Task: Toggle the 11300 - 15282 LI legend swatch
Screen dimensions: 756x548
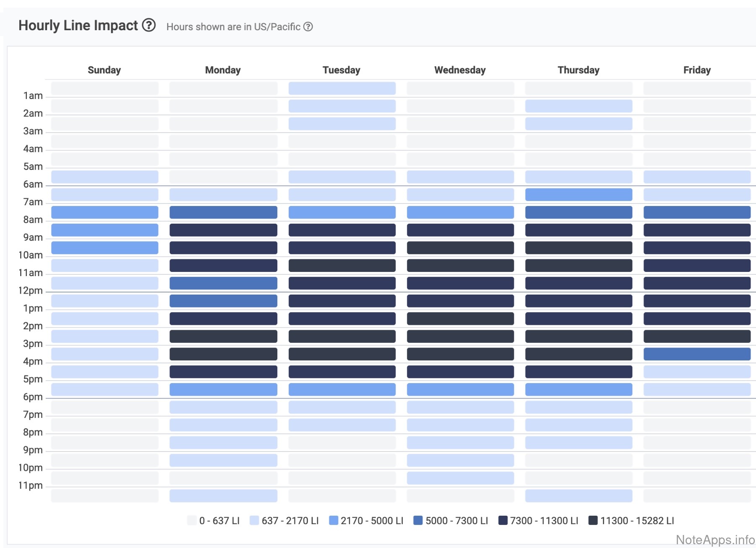Action: 593,520
